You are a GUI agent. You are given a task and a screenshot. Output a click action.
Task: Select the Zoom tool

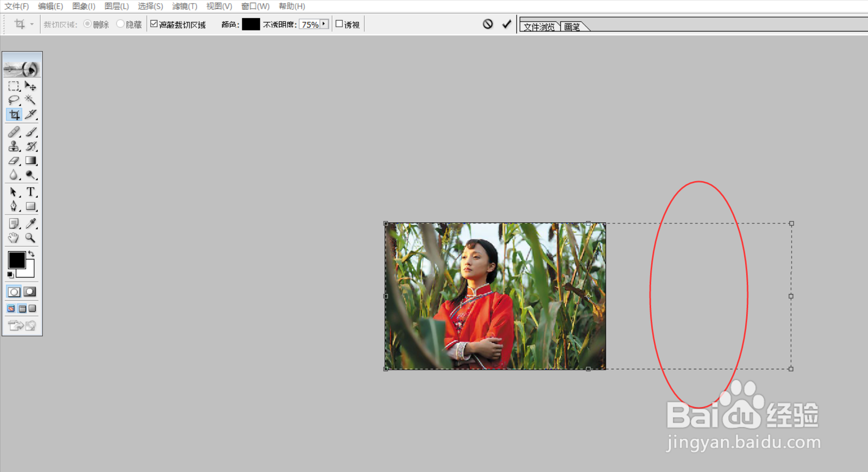tap(30, 238)
